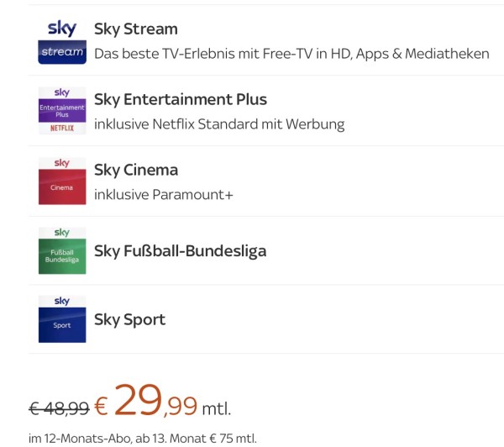The image size is (504, 447).
Task: Click the Sky Entertainment Plus Netflix icon
Action: click(x=62, y=112)
